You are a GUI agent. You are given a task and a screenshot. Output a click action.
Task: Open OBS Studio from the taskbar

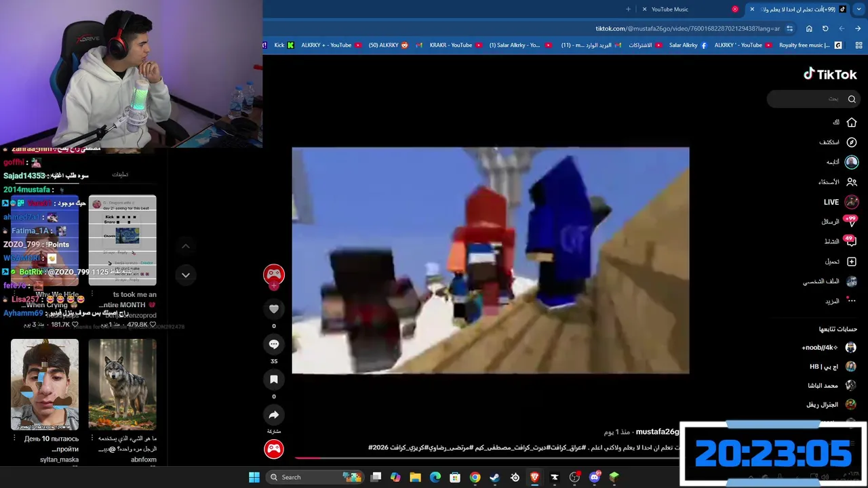[x=574, y=477]
